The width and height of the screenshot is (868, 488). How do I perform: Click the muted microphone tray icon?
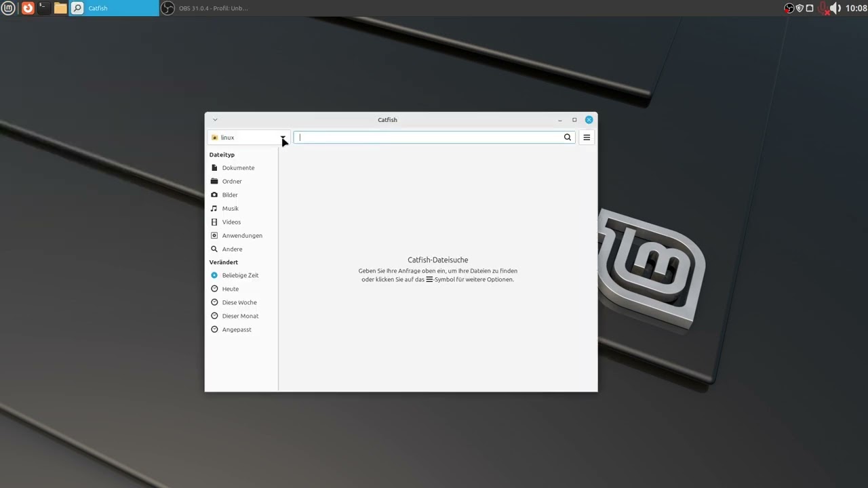(x=824, y=8)
